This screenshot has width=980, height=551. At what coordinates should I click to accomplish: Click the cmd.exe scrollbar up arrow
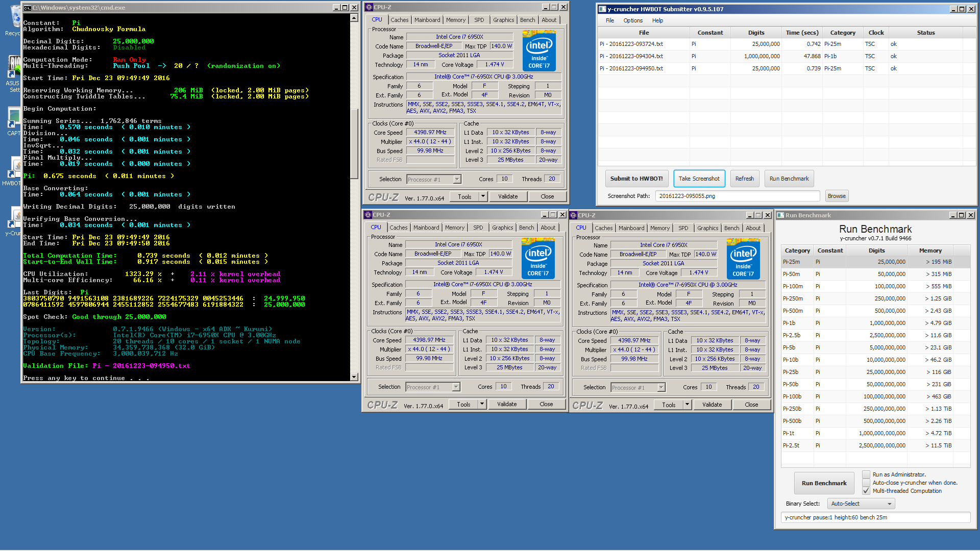coord(354,18)
